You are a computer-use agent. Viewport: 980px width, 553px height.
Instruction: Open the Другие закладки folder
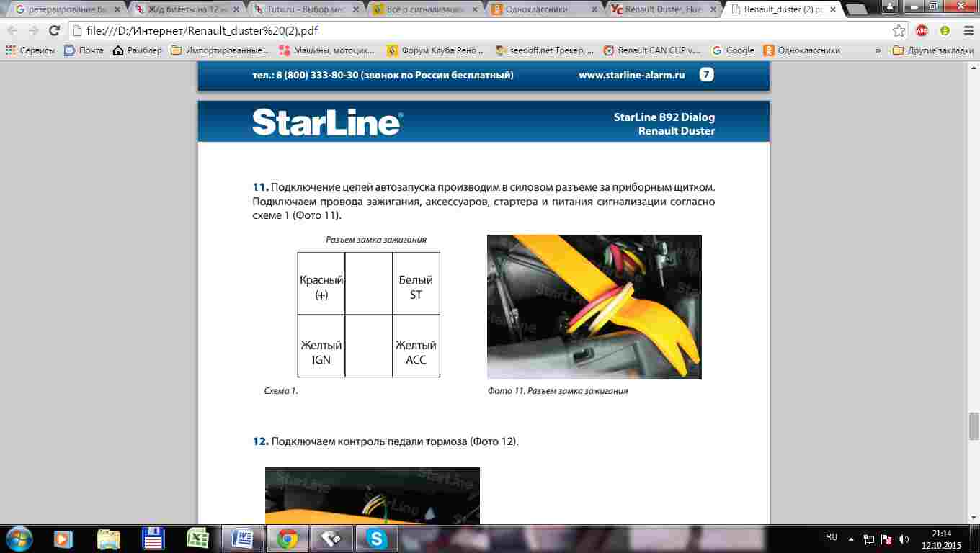(x=932, y=50)
